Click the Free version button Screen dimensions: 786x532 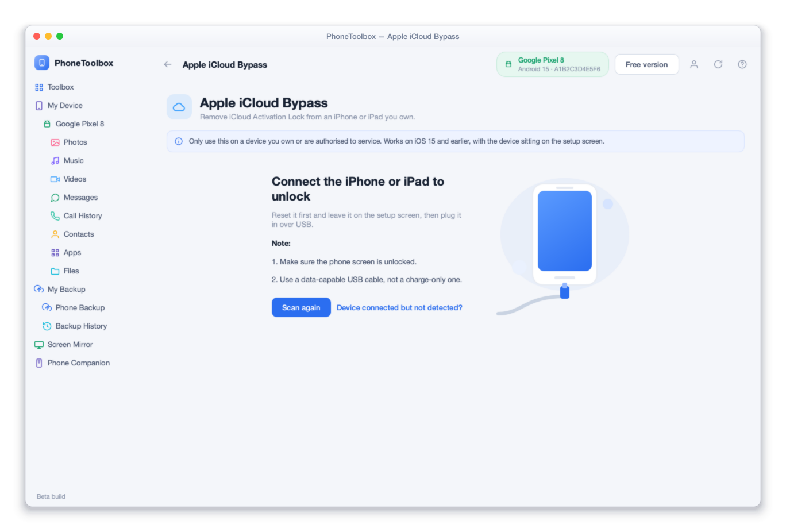(646, 64)
